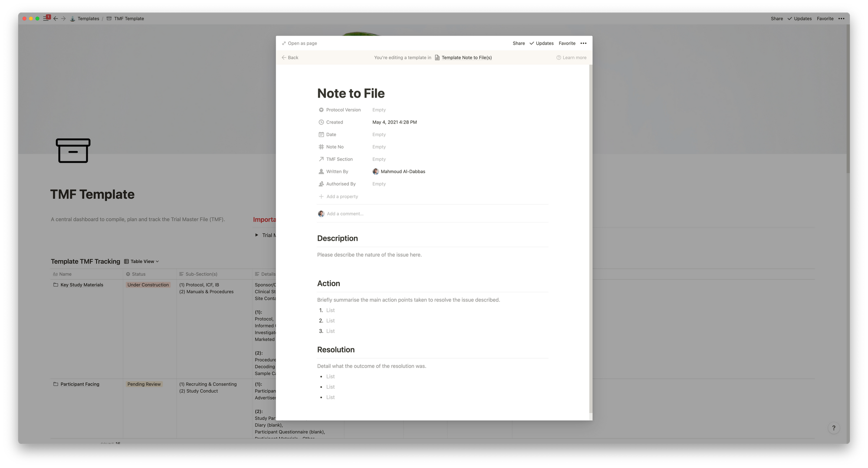Open the modal's three-dot options menu
The width and height of the screenshot is (868, 468).
[583, 43]
